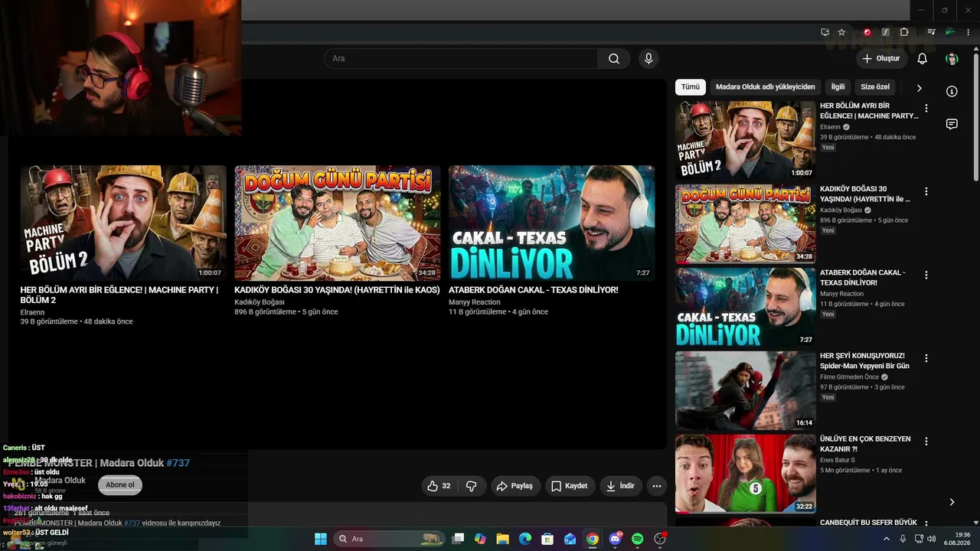Viewport: 980px width, 551px height.
Task: Expand the taskbar hidden icons chevron
Action: 887,539
